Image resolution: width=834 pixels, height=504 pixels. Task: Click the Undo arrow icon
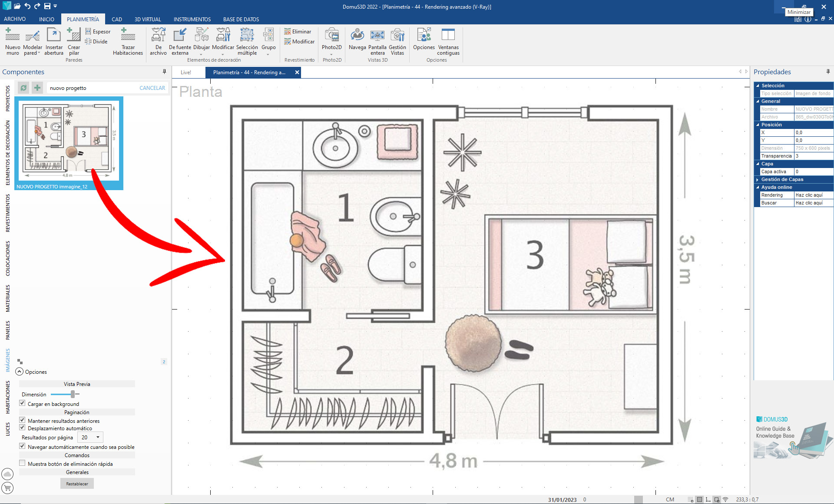[x=27, y=6]
